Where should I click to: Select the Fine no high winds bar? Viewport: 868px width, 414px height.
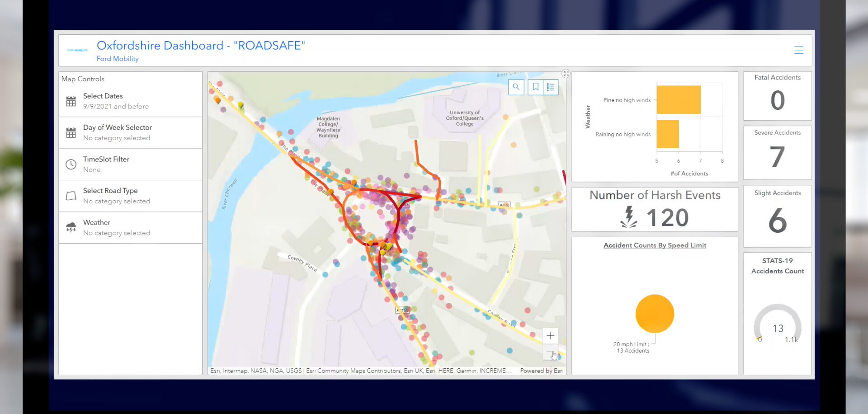(679, 100)
